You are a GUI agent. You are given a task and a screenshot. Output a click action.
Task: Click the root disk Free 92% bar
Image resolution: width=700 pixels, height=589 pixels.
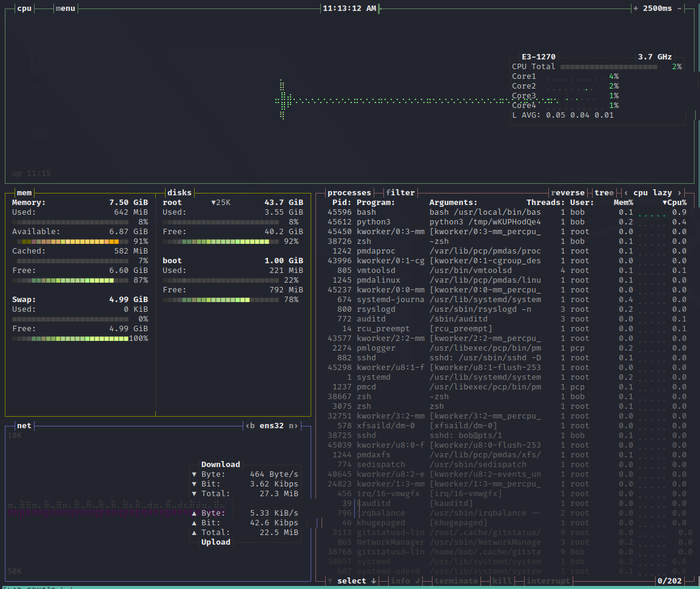pos(221,241)
